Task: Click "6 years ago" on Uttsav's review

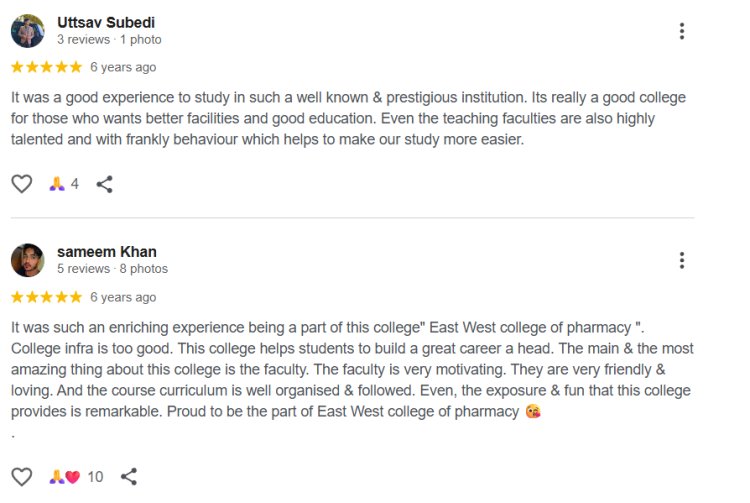Action: point(123,67)
